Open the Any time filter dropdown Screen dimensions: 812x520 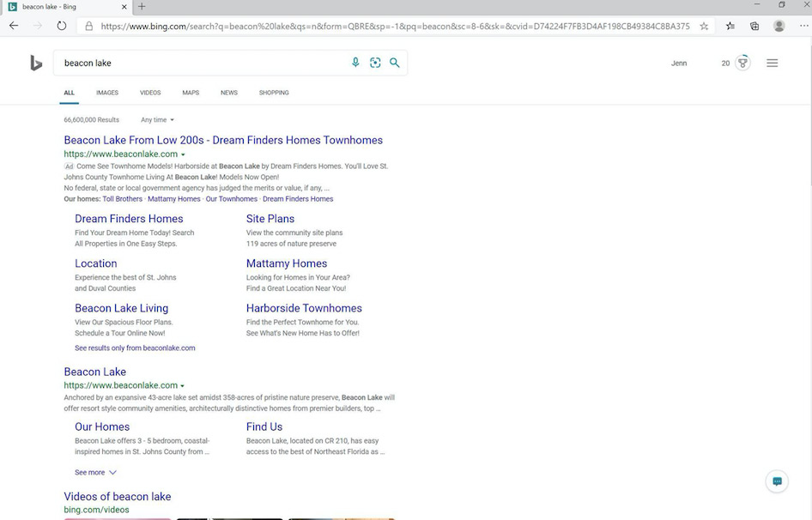157,119
